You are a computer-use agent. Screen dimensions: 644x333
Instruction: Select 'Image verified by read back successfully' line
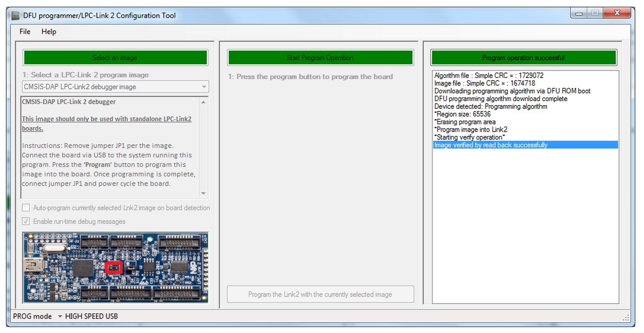click(x=525, y=145)
